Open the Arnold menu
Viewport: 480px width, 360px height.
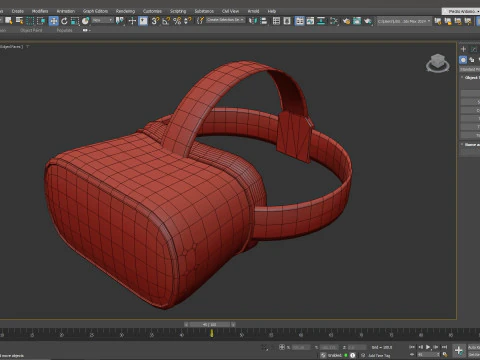click(x=253, y=11)
